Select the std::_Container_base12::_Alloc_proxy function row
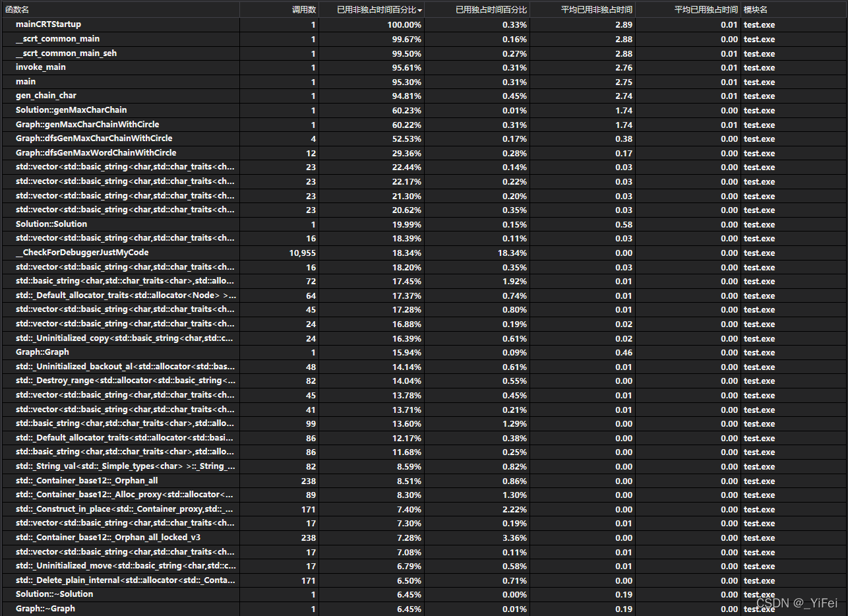This screenshot has height=616, width=848. tap(424, 495)
